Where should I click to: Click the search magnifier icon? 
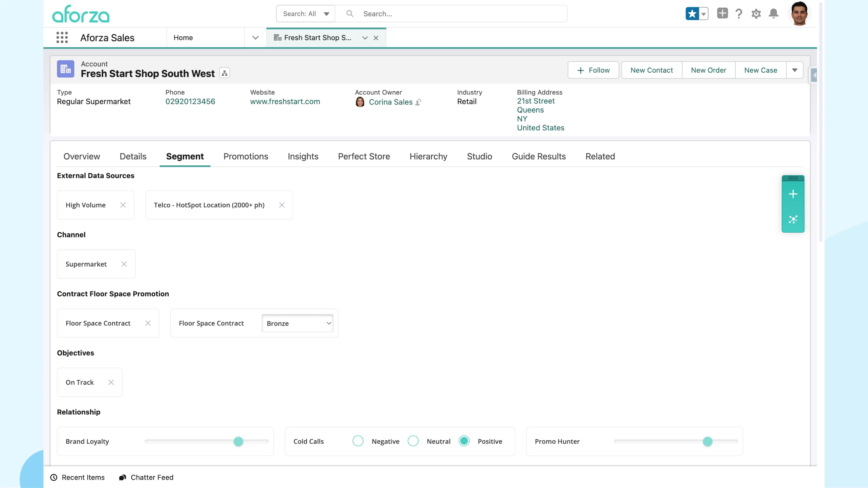(350, 13)
